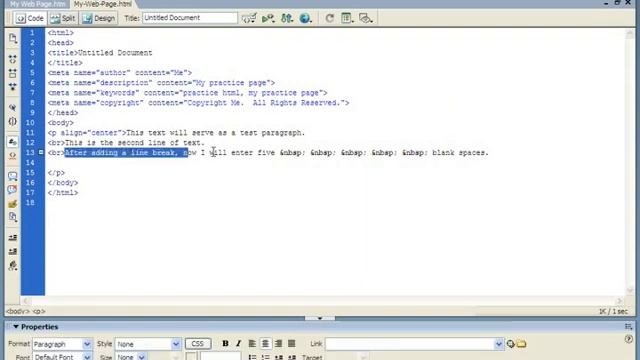Screen dimensions: 640x360
Task: Open Properties panel help icon
Action: tap(629, 339)
